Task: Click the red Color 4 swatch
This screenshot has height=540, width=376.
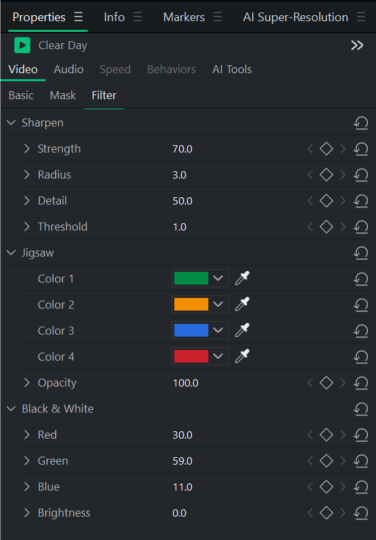Action: tap(191, 356)
